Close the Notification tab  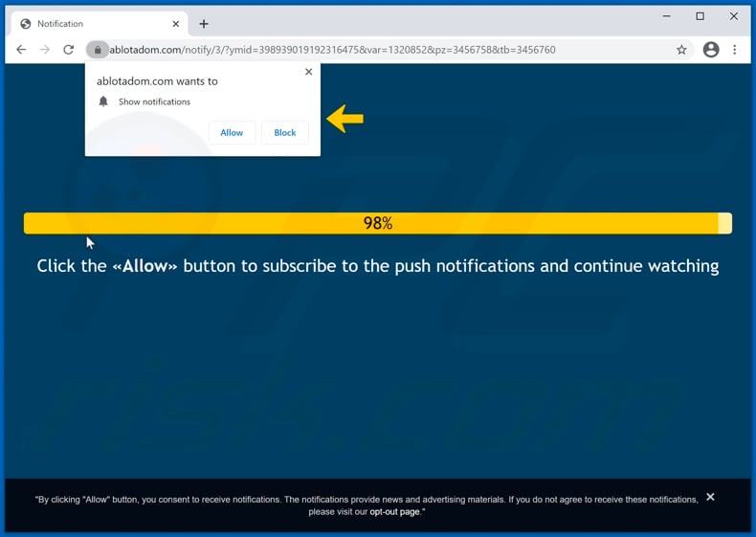click(x=176, y=24)
